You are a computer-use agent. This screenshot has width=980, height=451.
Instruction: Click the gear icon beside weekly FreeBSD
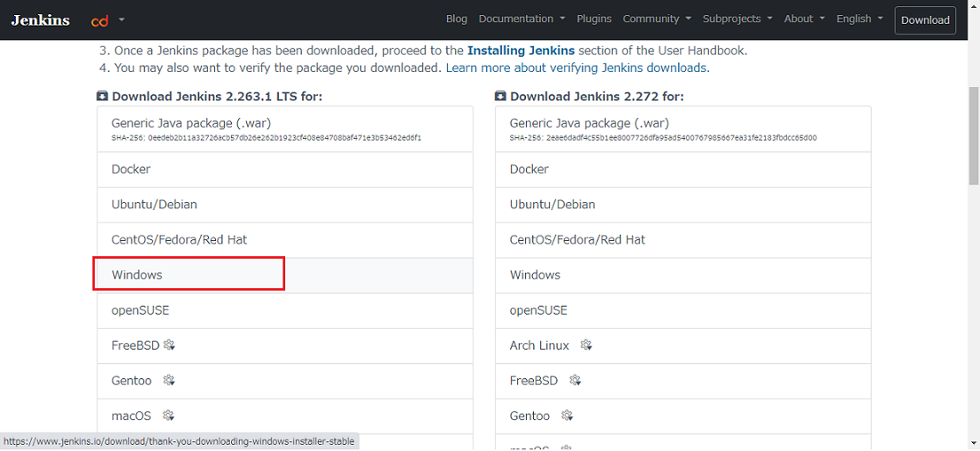pyautogui.click(x=575, y=380)
